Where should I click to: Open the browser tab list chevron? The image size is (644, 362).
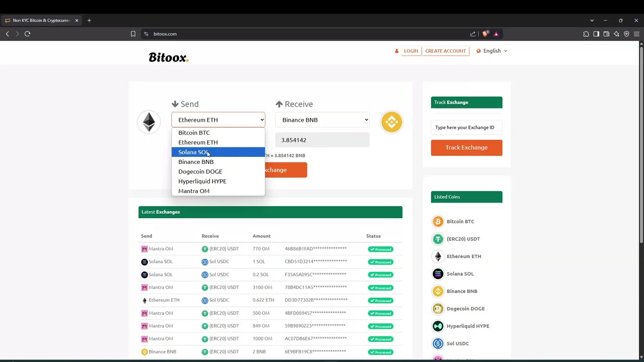click(592, 21)
